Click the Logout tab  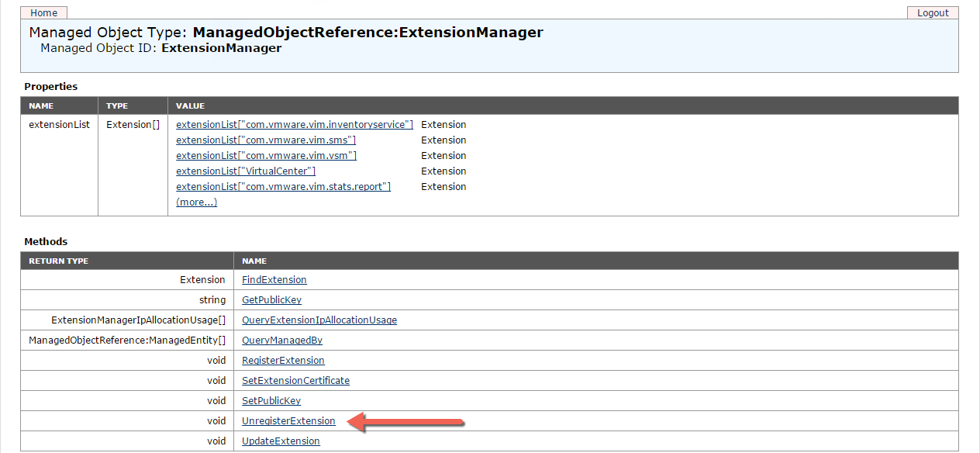933,13
